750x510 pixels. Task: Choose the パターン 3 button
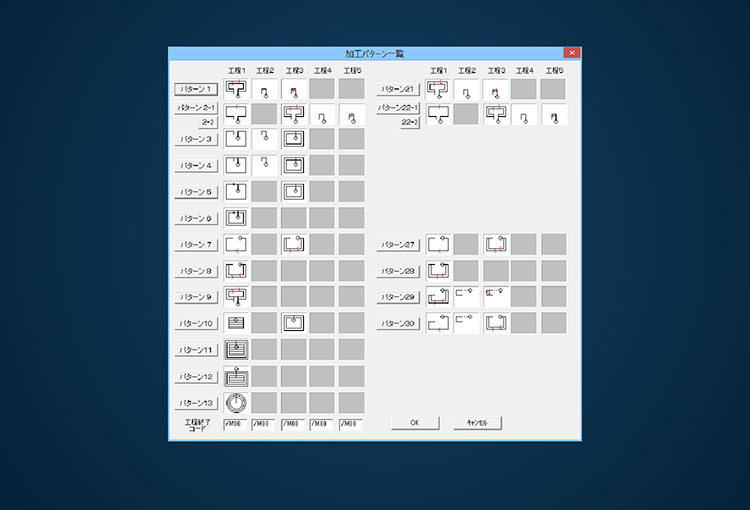196,139
